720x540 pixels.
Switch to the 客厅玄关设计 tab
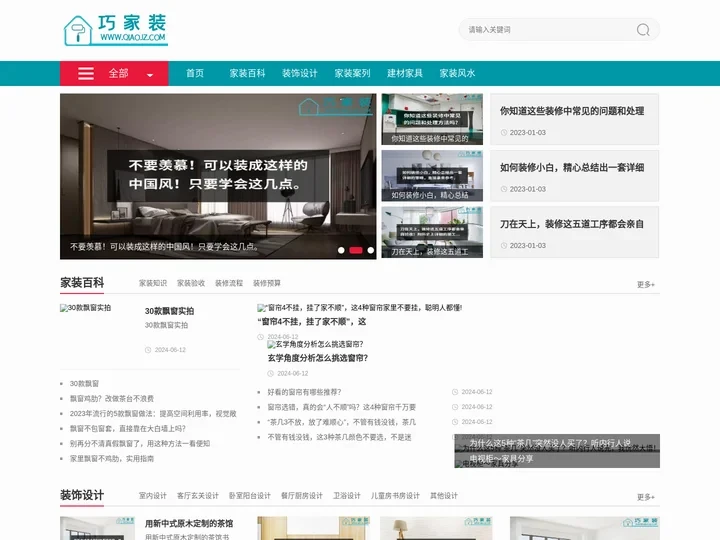coord(198,496)
